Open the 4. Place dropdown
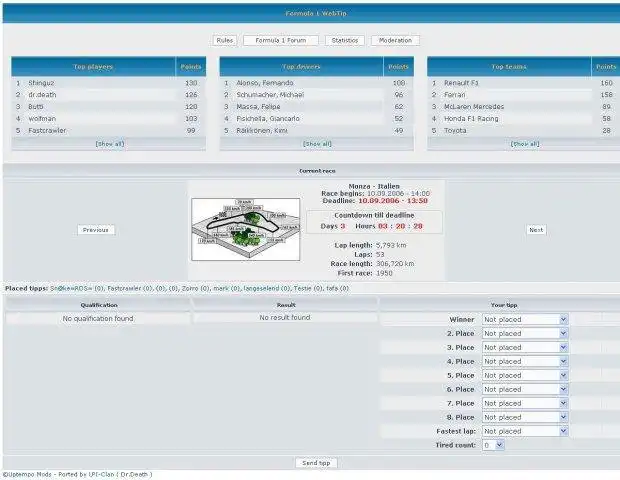The height and width of the screenshot is (480, 620). coord(525,361)
